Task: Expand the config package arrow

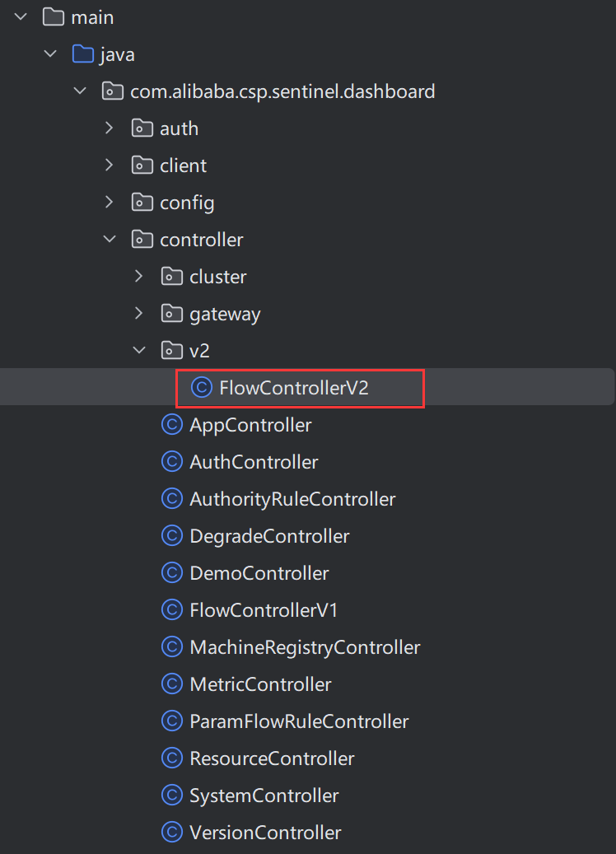Action: pos(110,203)
